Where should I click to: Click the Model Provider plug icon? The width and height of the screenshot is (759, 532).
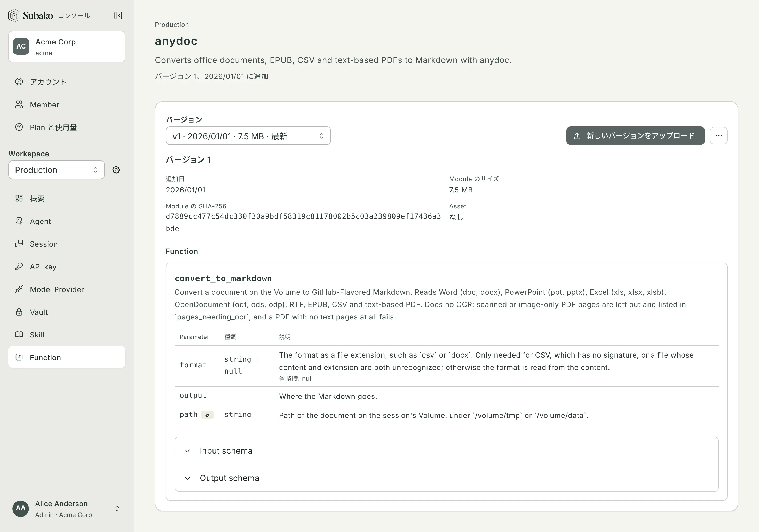point(19,289)
